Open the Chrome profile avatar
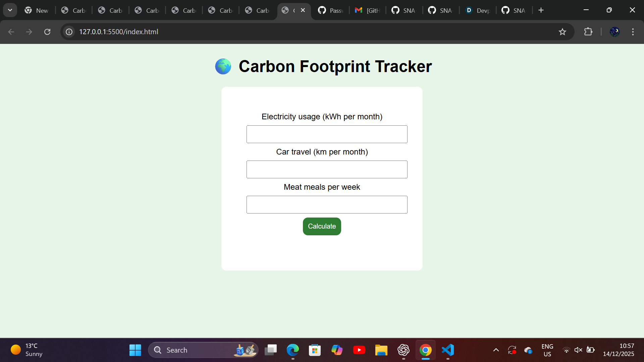The height and width of the screenshot is (362, 644). point(614,32)
